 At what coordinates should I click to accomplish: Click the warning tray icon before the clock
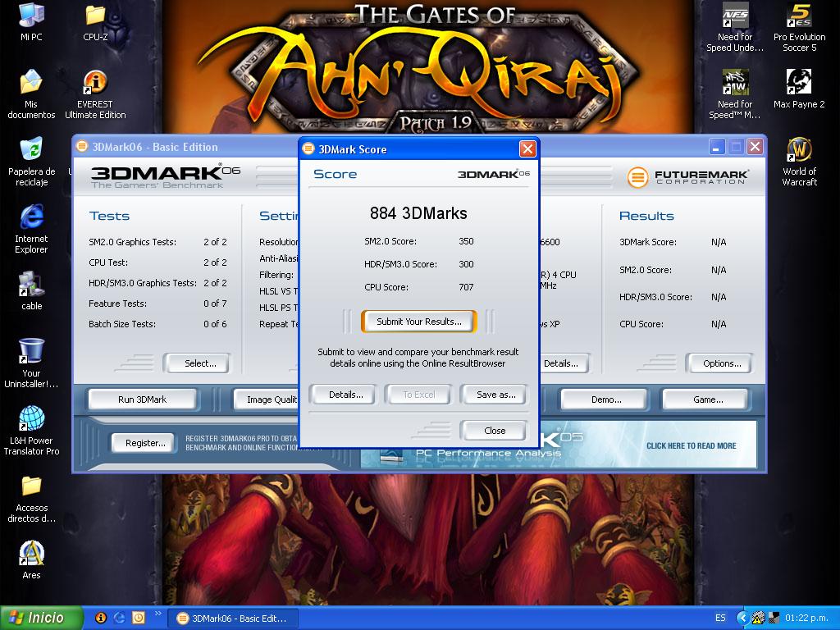pyautogui.click(x=757, y=619)
